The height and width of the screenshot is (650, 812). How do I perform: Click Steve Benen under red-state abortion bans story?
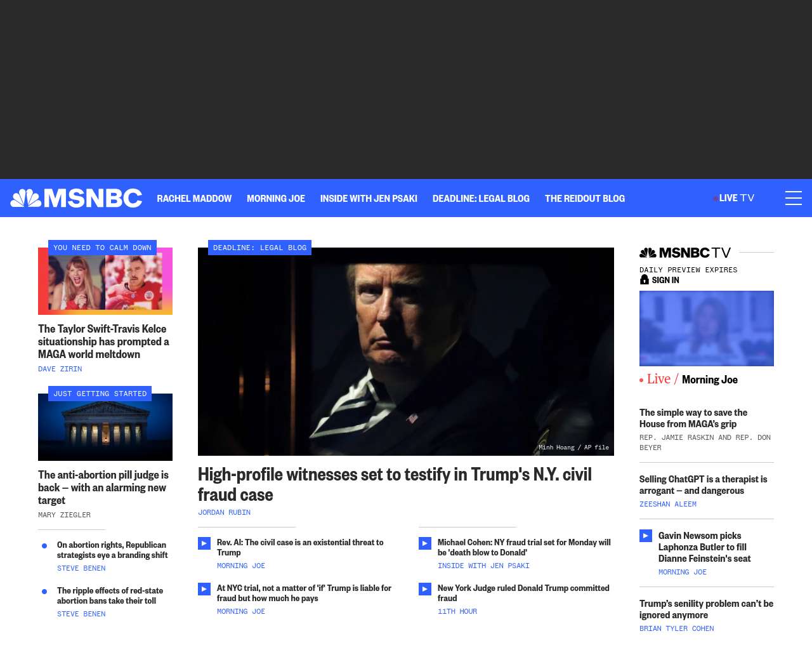point(81,614)
